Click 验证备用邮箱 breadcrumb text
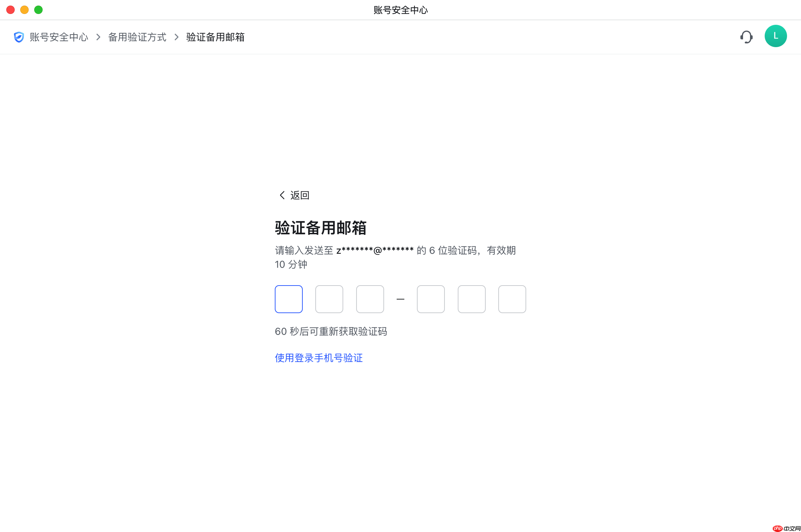This screenshot has width=801, height=532. [215, 37]
